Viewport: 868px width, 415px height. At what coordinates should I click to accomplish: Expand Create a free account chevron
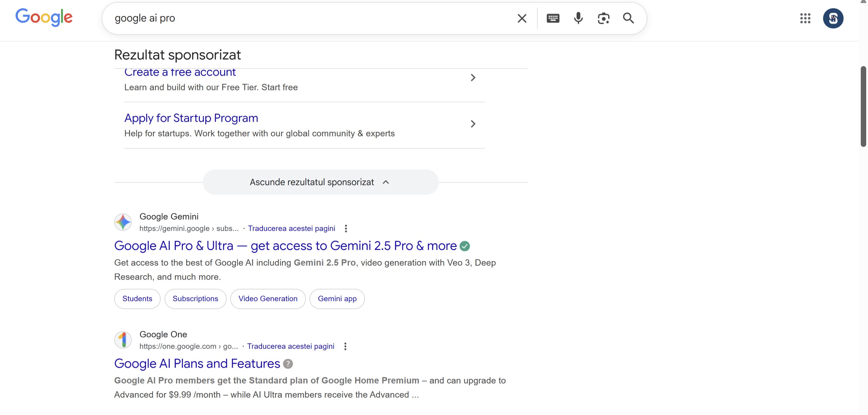pyautogui.click(x=473, y=78)
